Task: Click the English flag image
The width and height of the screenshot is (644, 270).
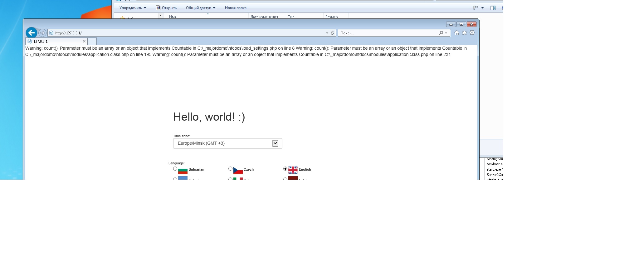Action: [293, 170]
